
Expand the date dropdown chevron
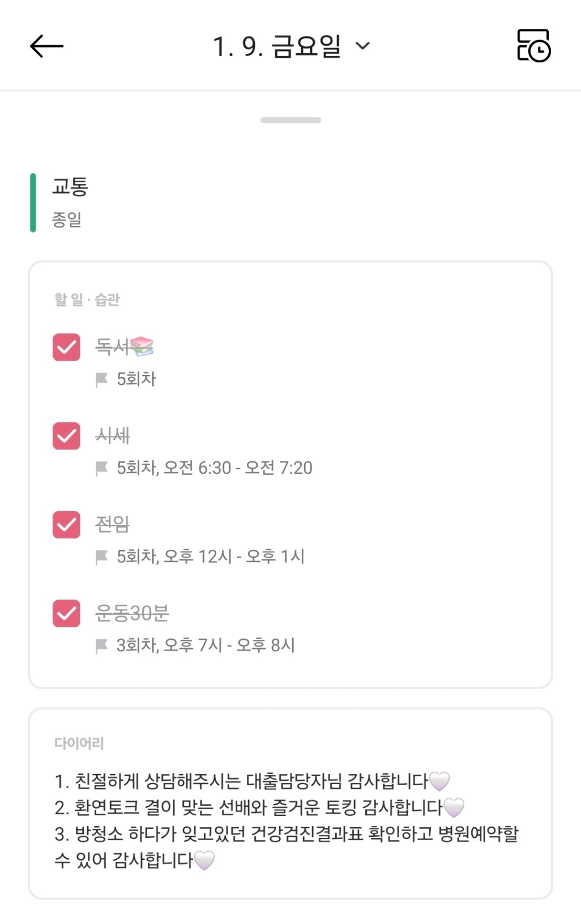click(362, 46)
